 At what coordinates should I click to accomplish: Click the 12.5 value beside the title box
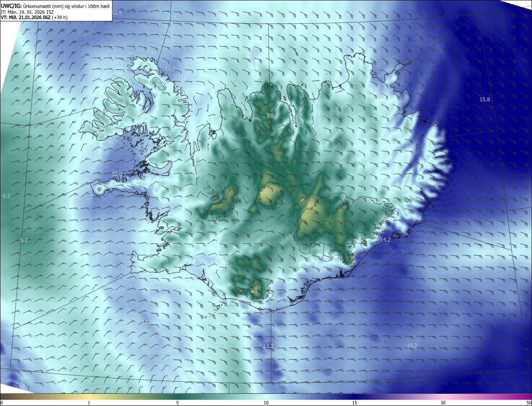[x=117, y=12]
